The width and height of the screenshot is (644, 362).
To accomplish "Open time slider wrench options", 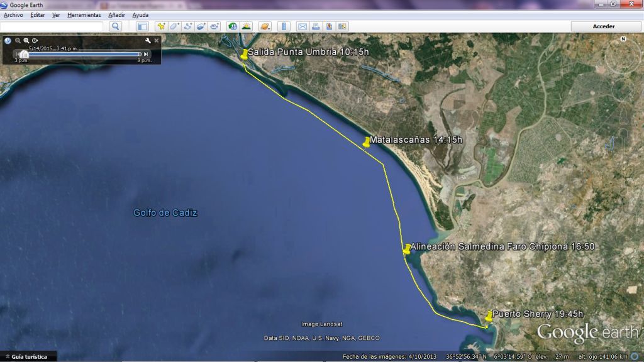I will (x=148, y=40).
